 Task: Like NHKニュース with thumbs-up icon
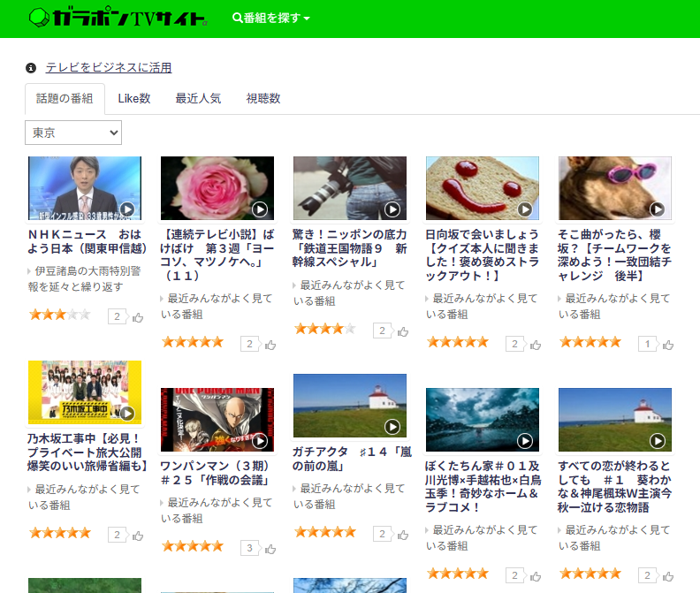pyautogui.click(x=138, y=317)
